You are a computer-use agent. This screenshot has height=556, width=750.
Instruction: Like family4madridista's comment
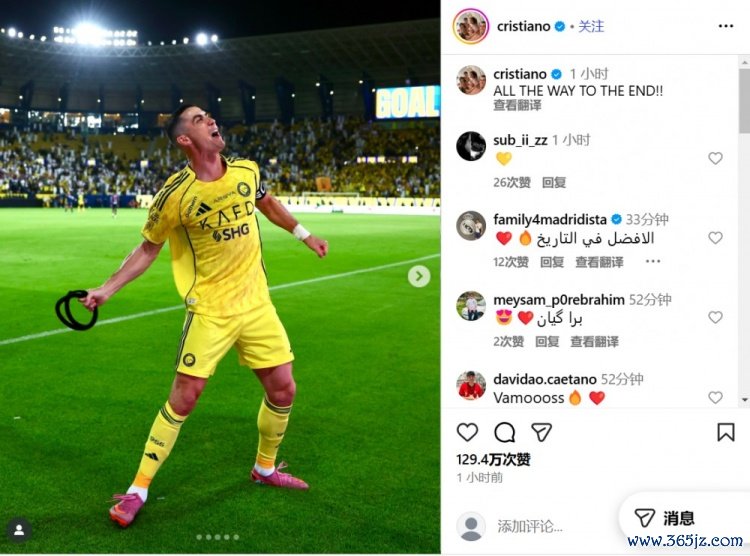pyautogui.click(x=715, y=237)
